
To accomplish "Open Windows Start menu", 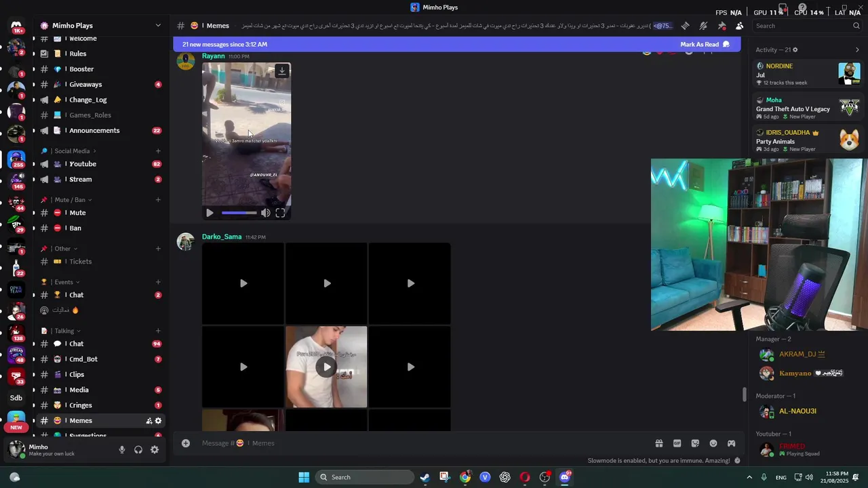I will click(x=304, y=477).
